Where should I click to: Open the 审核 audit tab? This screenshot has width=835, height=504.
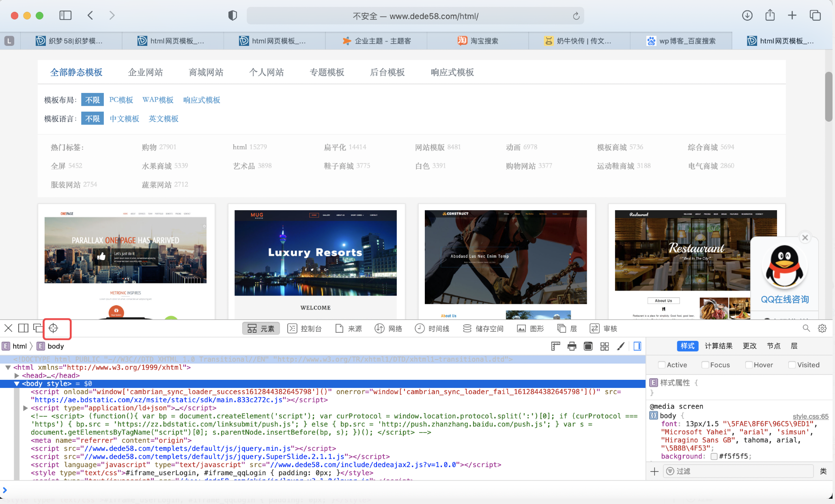coord(603,328)
